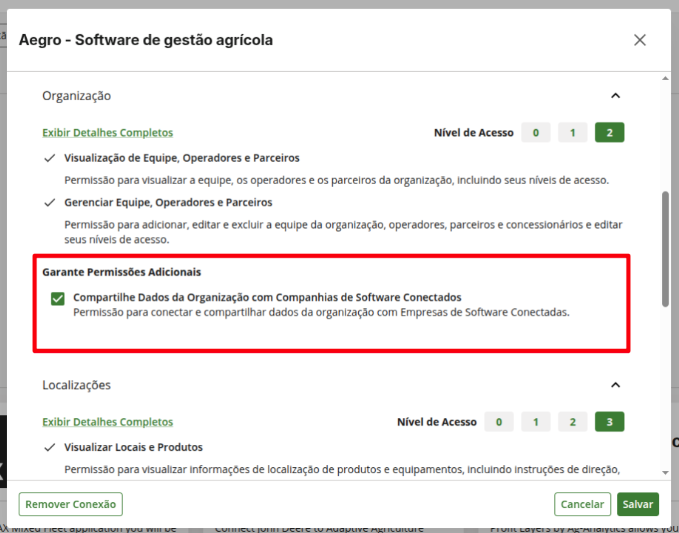The image size is (679, 533).
Task: Click Remover Conexão button
Action: (x=71, y=504)
